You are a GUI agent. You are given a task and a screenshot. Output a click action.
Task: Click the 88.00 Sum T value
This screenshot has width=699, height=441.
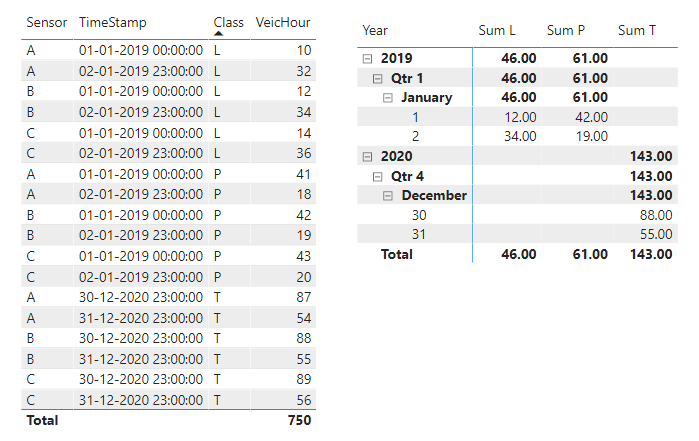(x=656, y=215)
